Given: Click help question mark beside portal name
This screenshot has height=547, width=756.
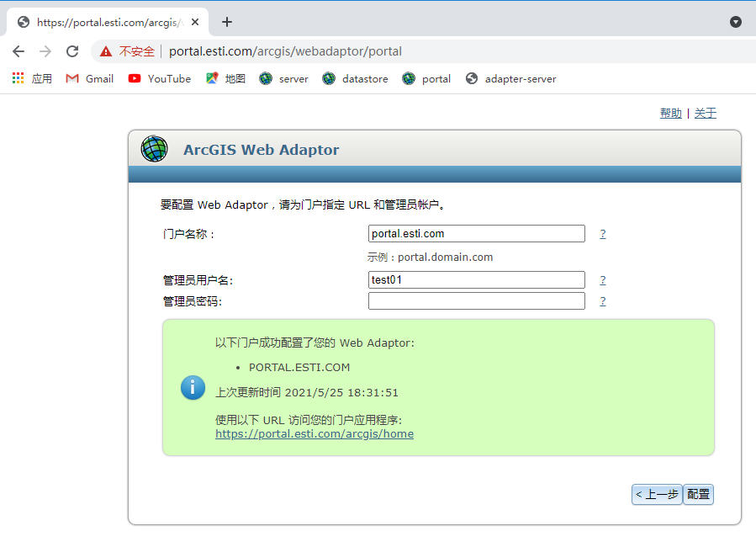Looking at the screenshot, I should [x=603, y=234].
